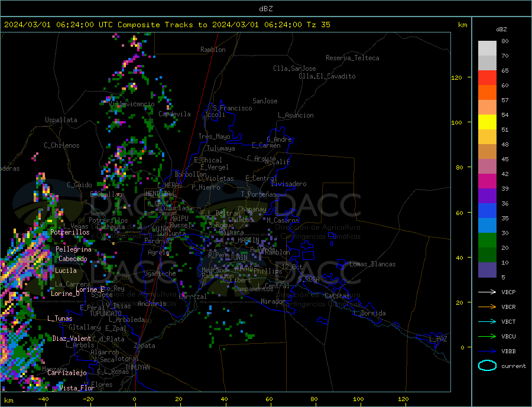
Task: Click the Clla.El_Cavadito map label
Action: (x=327, y=76)
